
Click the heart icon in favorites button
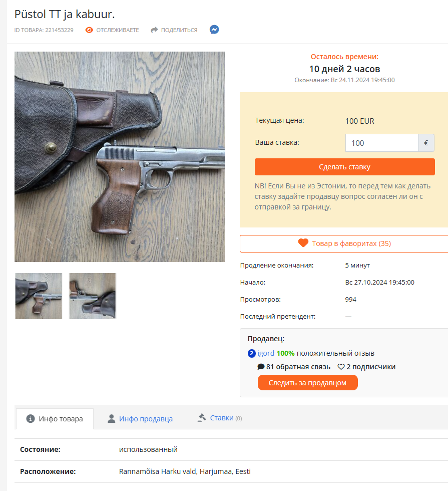pyautogui.click(x=303, y=243)
